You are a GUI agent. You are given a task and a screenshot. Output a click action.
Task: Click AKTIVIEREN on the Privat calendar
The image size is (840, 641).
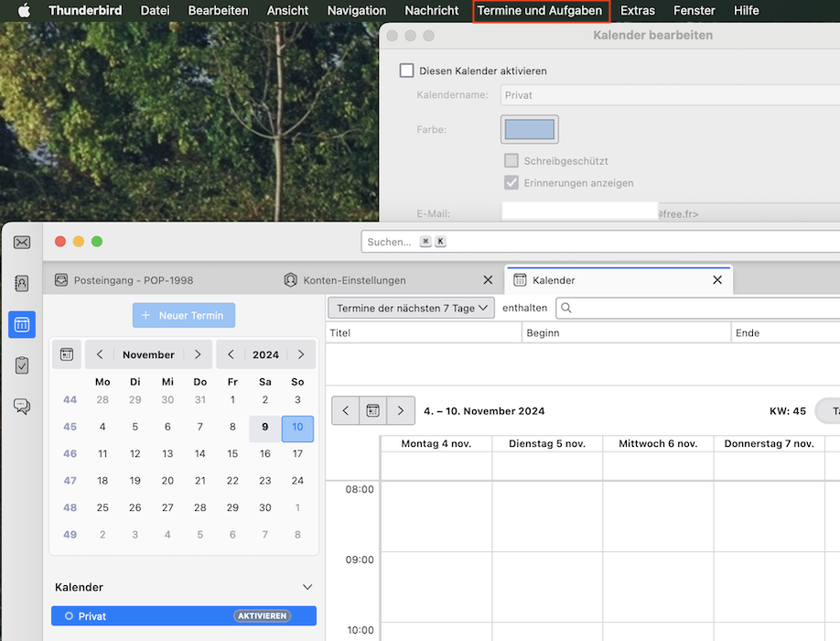[x=263, y=616]
